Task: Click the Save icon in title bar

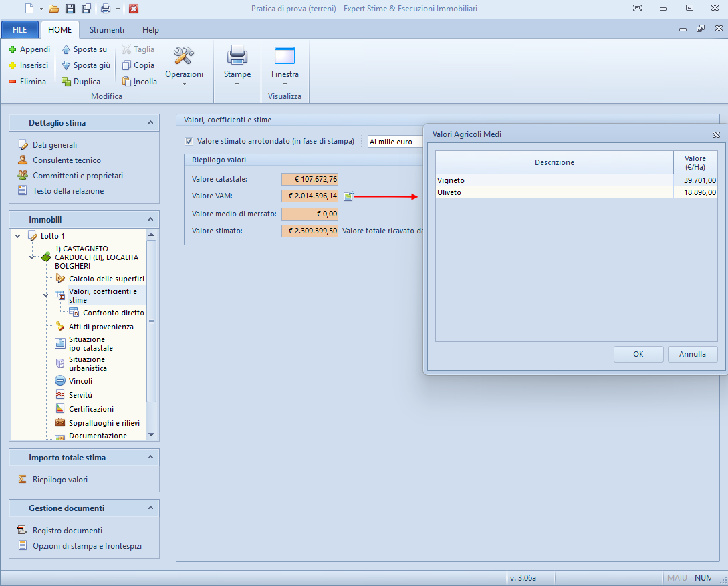Action: (x=70, y=9)
